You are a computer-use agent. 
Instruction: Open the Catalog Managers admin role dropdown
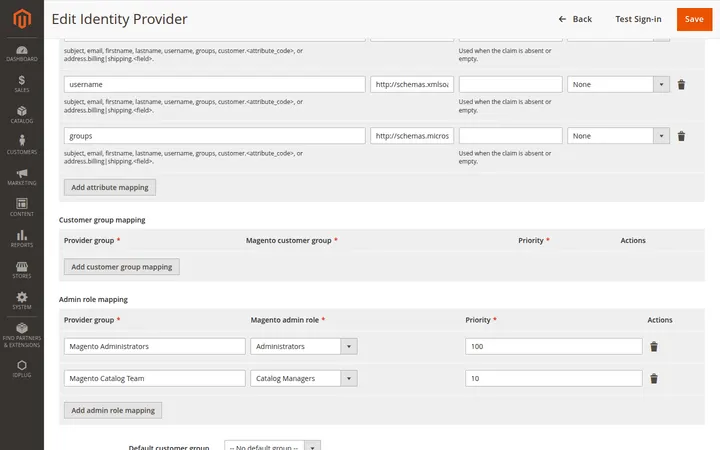[304, 378]
